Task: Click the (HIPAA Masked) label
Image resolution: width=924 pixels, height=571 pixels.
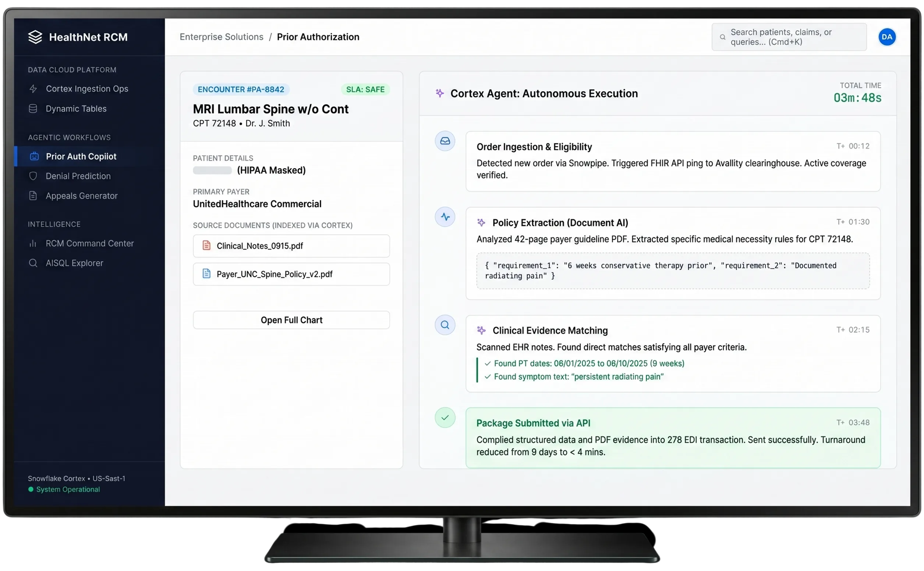Action: [x=271, y=170]
